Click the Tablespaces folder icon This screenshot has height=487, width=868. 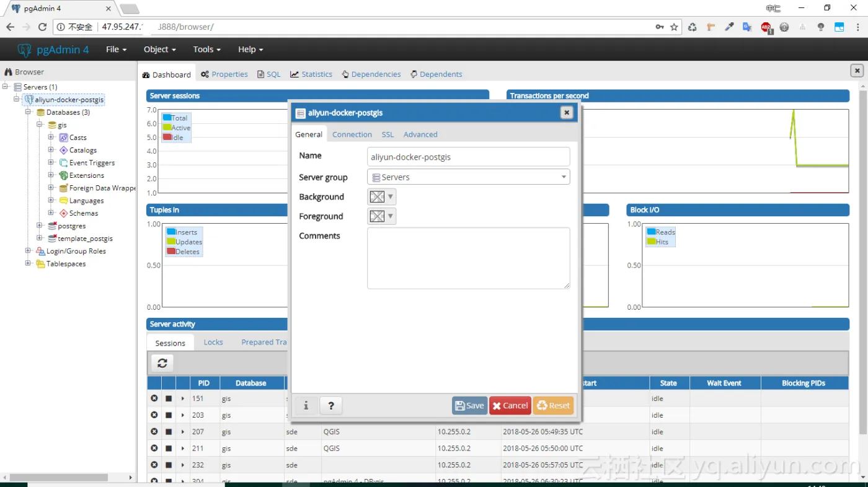(40, 264)
